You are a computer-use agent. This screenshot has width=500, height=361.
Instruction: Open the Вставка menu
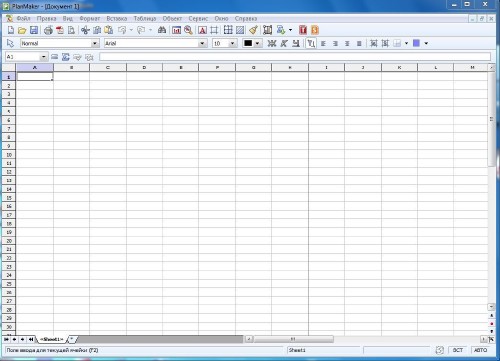tap(117, 19)
